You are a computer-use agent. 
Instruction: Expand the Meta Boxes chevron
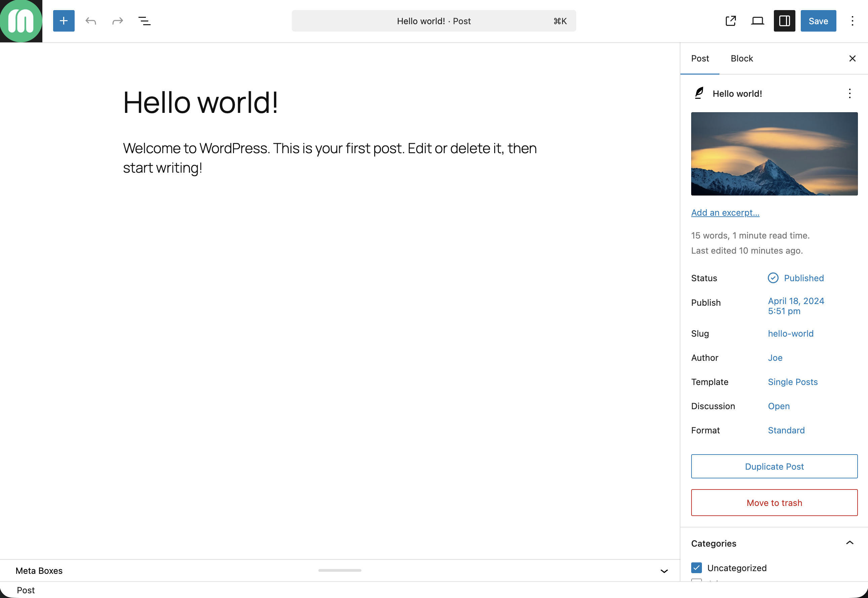click(x=664, y=571)
